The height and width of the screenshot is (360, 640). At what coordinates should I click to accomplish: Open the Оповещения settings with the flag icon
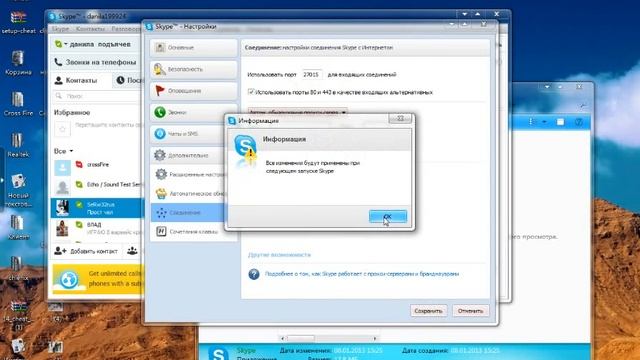tap(193, 91)
